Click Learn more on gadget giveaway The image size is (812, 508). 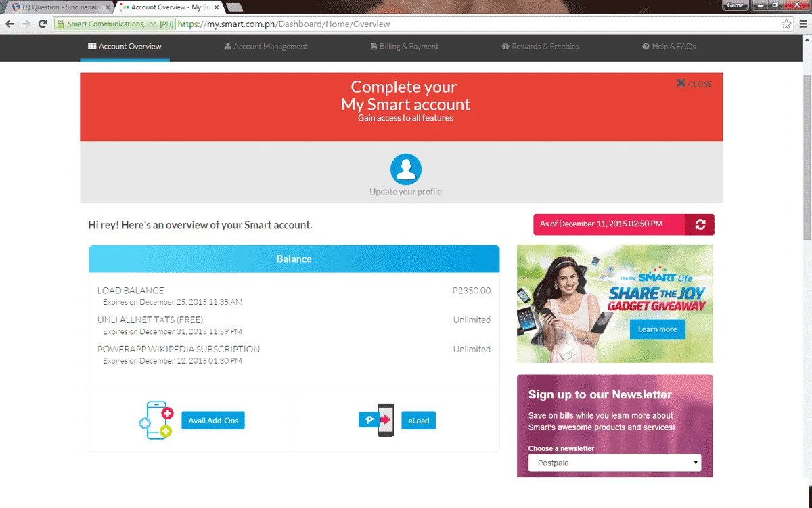tap(658, 329)
